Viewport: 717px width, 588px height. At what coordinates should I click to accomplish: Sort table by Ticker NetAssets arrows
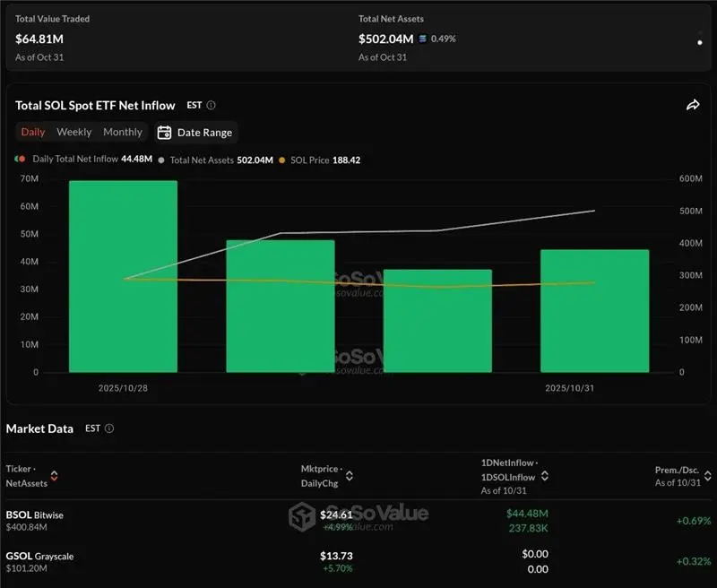tap(54, 476)
